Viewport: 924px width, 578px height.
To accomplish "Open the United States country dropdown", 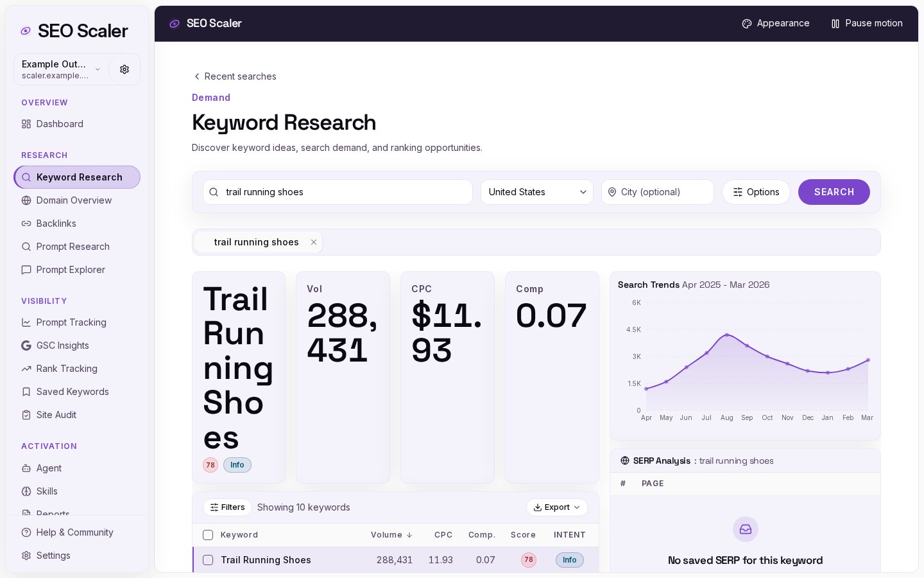I will (537, 192).
